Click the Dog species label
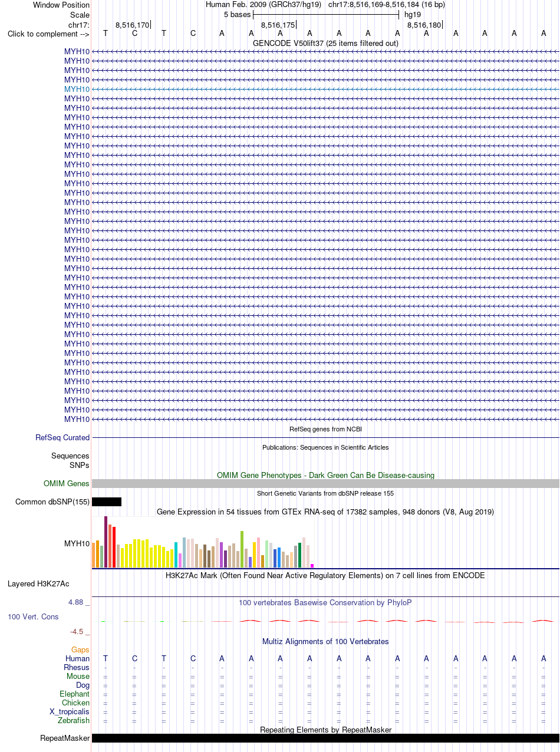 click(83, 685)
